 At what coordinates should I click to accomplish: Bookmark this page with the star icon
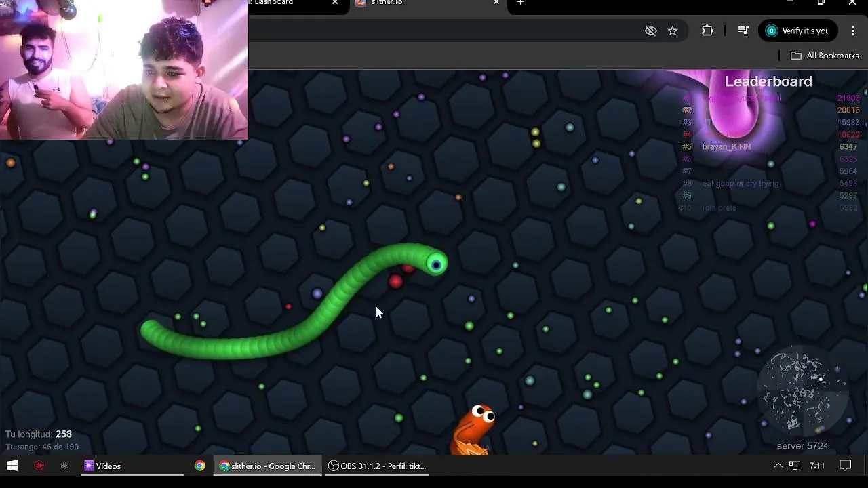673,30
